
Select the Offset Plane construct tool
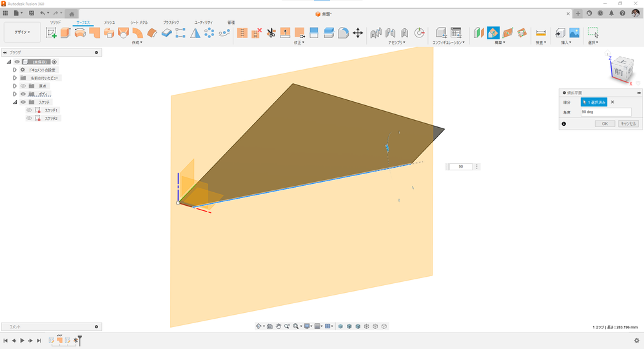tap(478, 33)
